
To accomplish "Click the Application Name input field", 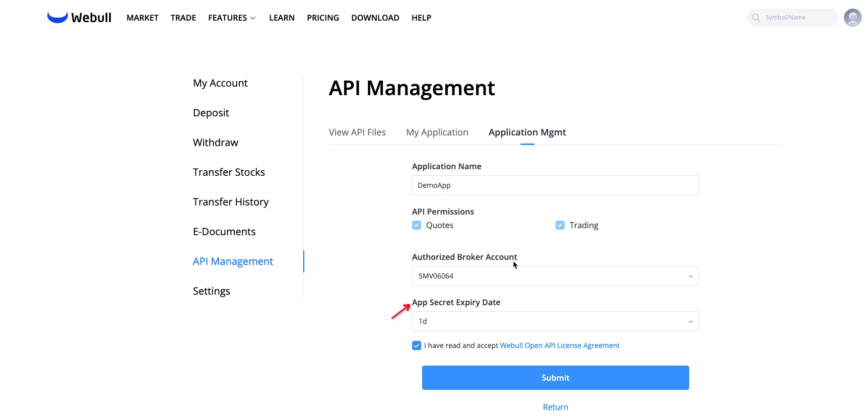I will (x=555, y=185).
